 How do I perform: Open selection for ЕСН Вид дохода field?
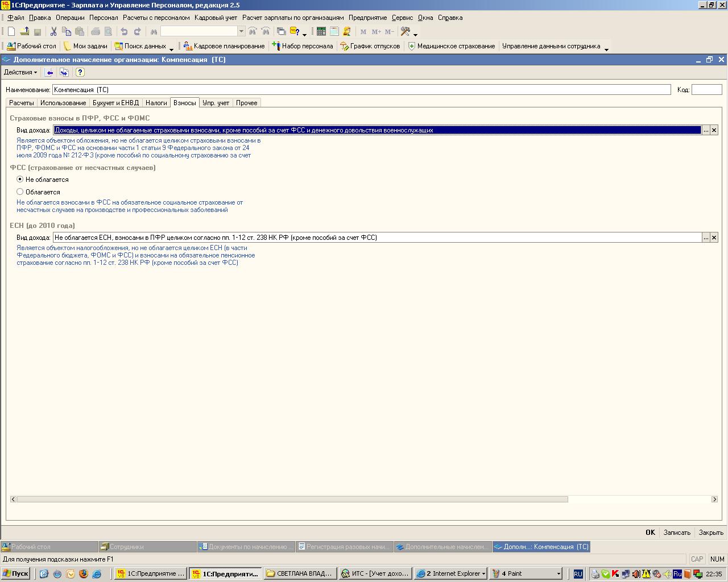point(706,238)
